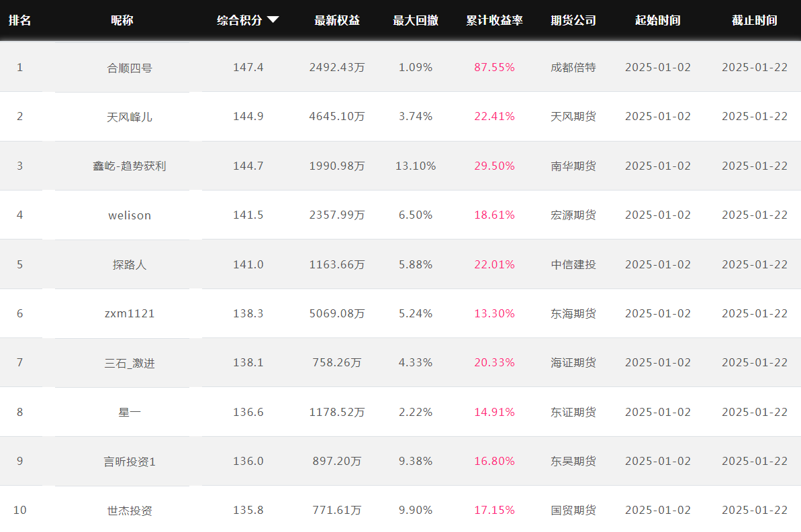
Task: Select the return rate 22.41%
Action: (494, 117)
